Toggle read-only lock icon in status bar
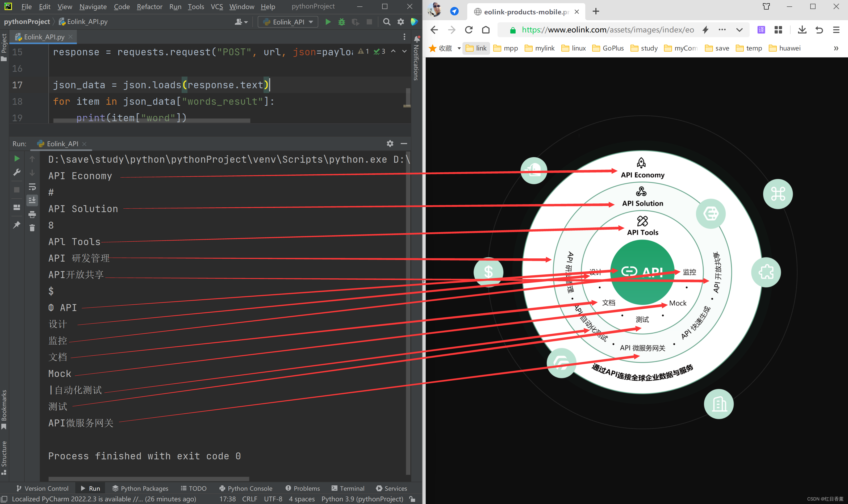 point(412,499)
